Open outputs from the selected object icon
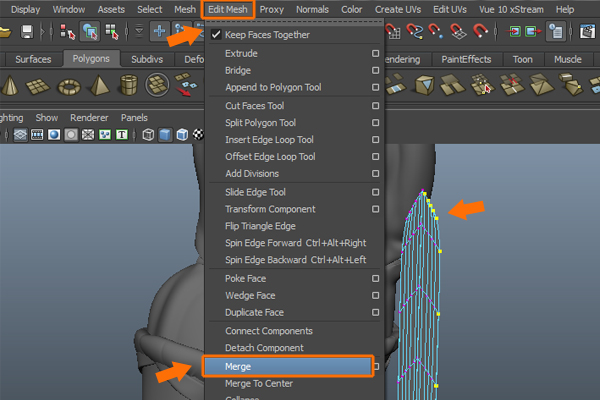 pos(533,31)
